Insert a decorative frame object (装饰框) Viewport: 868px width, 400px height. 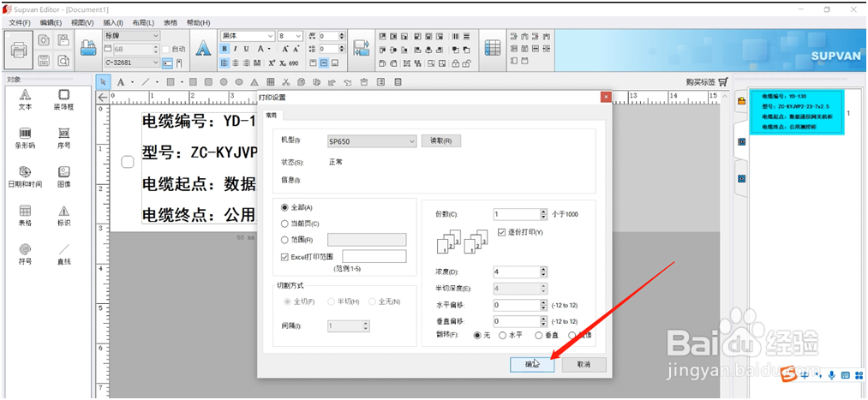point(63,99)
